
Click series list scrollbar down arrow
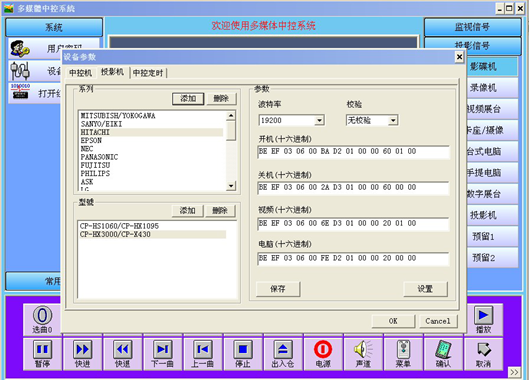tap(231, 186)
